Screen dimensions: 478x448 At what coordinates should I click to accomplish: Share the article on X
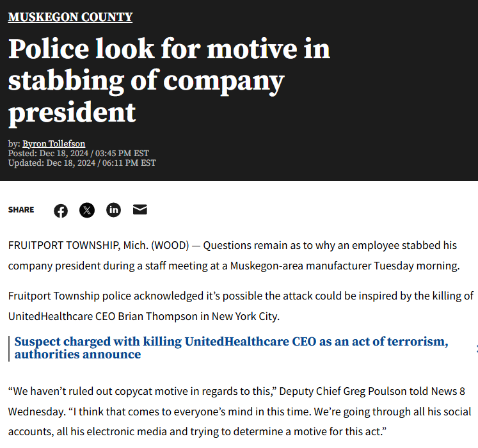point(87,210)
